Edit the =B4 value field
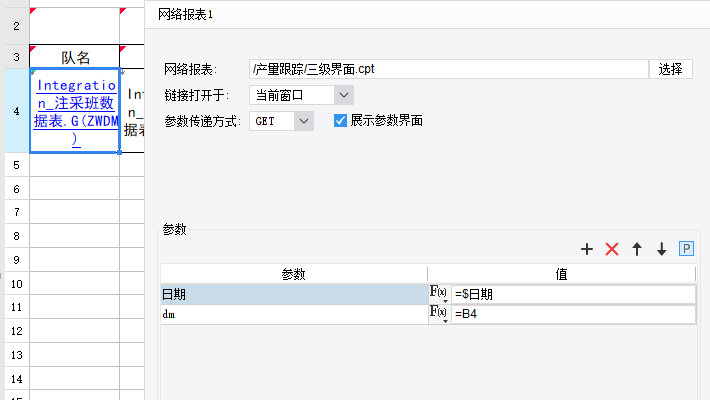 coord(573,314)
